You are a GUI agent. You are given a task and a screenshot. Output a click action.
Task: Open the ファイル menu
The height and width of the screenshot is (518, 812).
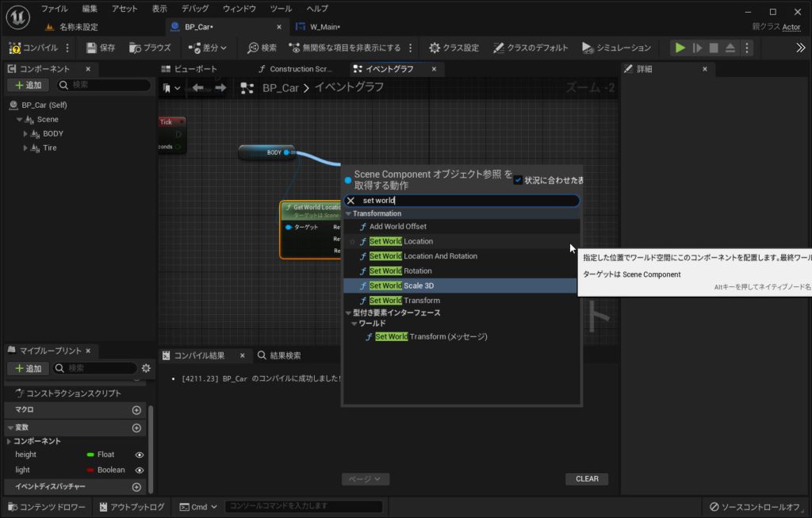[x=55, y=9]
